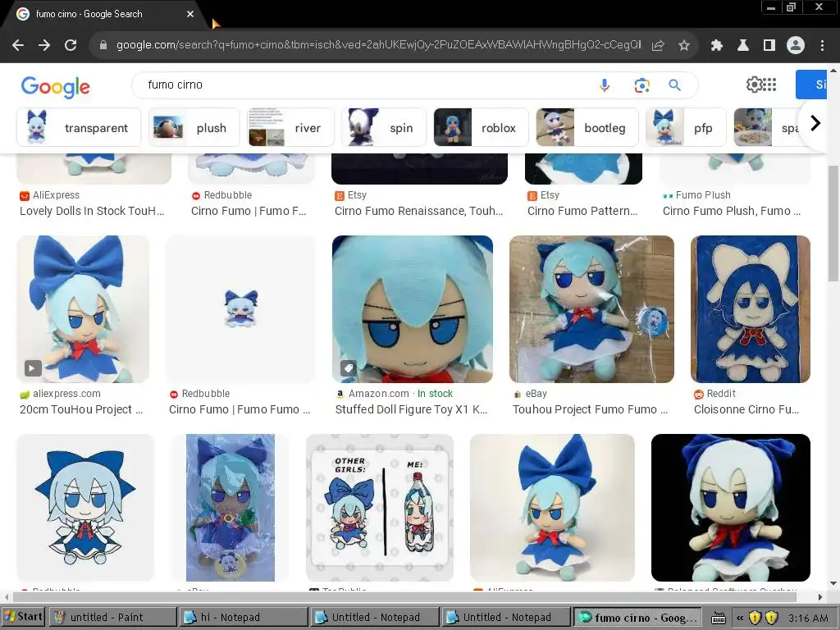Open Cirno Fumo Plush, Fumo ... link
The width and height of the screenshot is (840, 630).
click(732, 211)
